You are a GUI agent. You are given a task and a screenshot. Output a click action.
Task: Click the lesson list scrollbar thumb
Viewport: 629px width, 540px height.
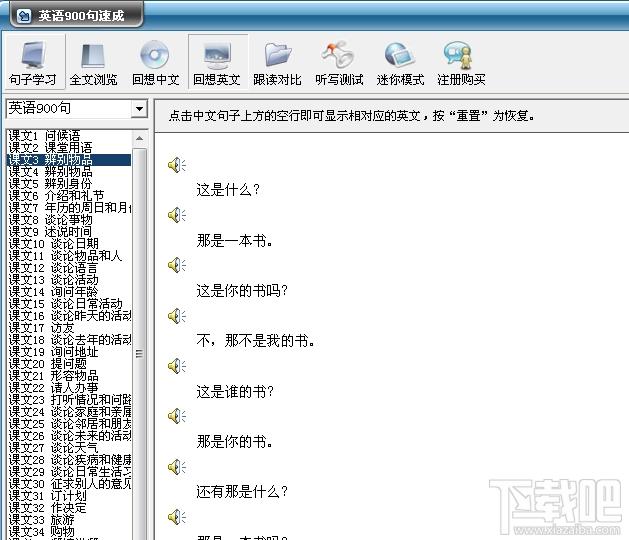(x=139, y=354)
